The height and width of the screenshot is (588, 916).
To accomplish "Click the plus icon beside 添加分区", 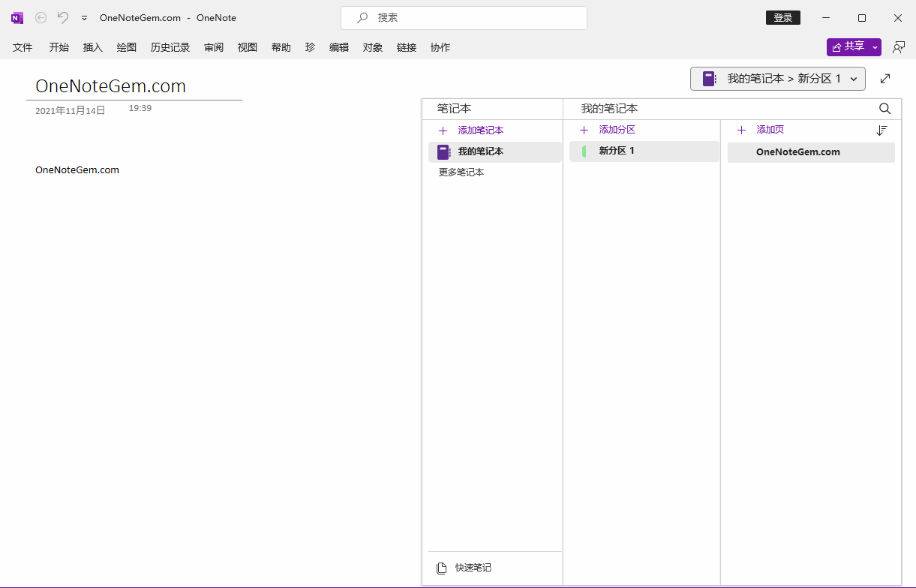I will pyautogui.click(x=584, y=130).
